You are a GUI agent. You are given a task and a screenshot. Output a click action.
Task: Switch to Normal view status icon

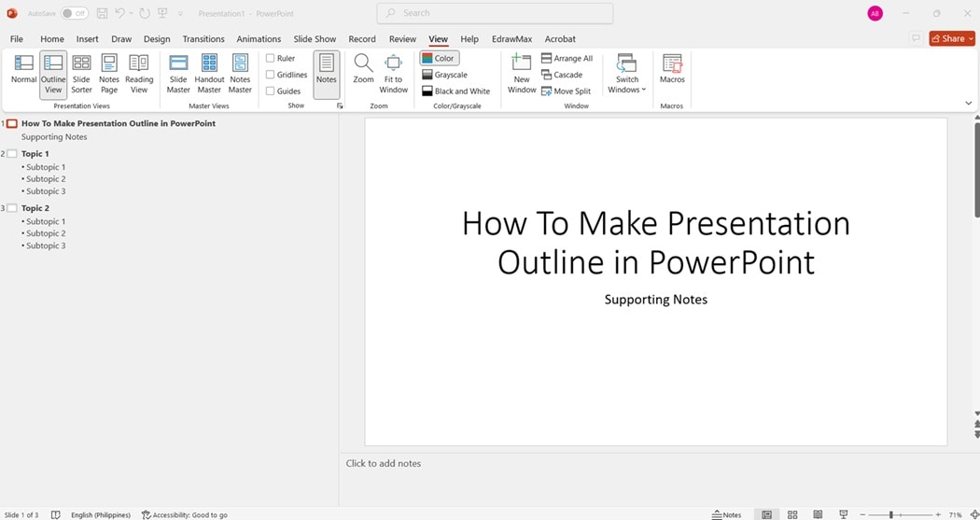(766, 515)
